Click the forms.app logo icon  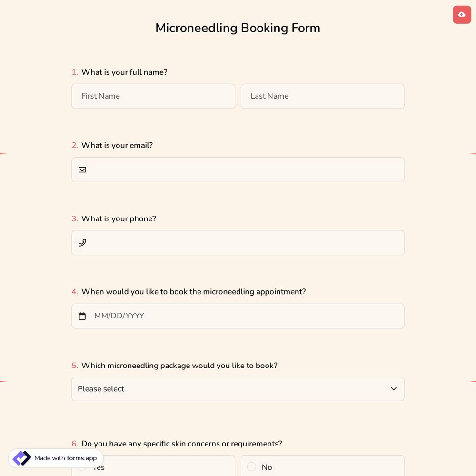coord(21,458)
